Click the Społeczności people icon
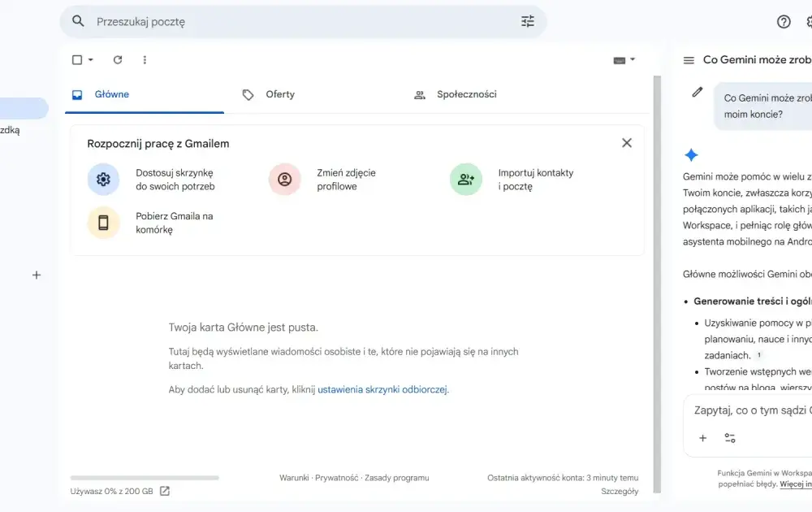This screenshot has width=812, height=512. [x=420, y=95]
